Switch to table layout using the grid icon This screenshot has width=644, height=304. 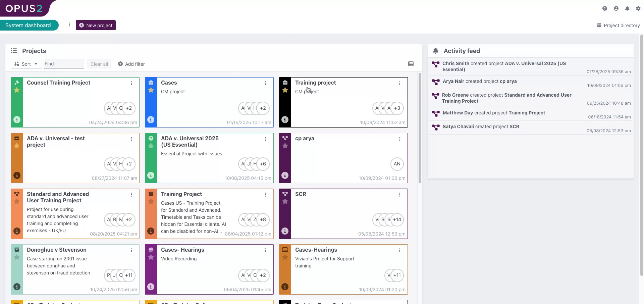[x=411, y=64]
